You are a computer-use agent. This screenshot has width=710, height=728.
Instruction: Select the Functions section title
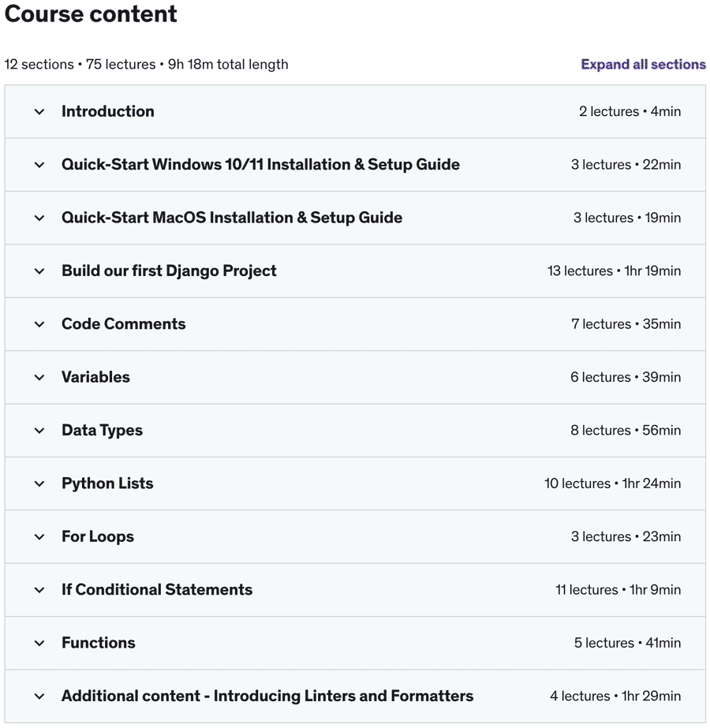tap(99, 643)
